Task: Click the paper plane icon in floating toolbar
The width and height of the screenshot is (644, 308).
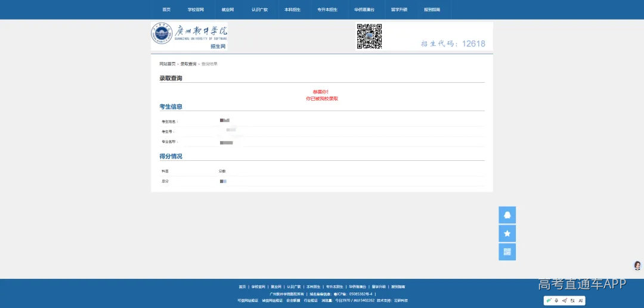Action: point(564,301)
